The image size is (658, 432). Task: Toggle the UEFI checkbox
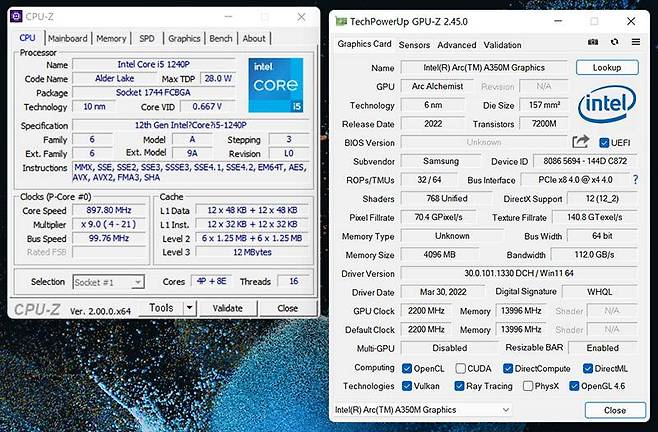pos(604,143)
